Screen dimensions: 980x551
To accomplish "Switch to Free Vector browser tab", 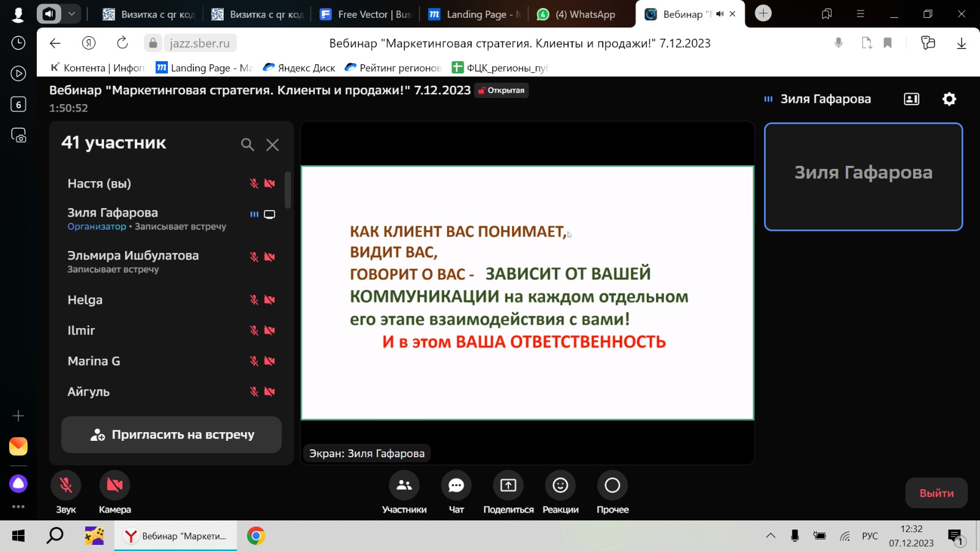I will coord(366,14).
